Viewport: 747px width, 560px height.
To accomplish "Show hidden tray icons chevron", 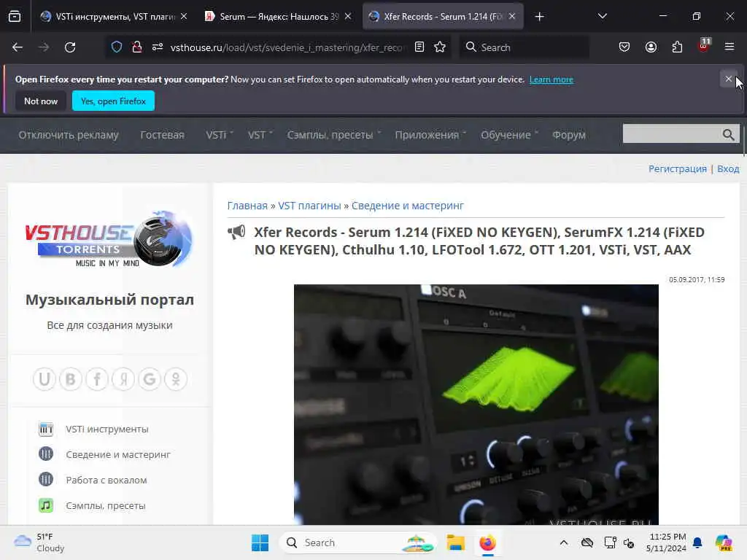I will pyautogui.click(x=564, y=542).
